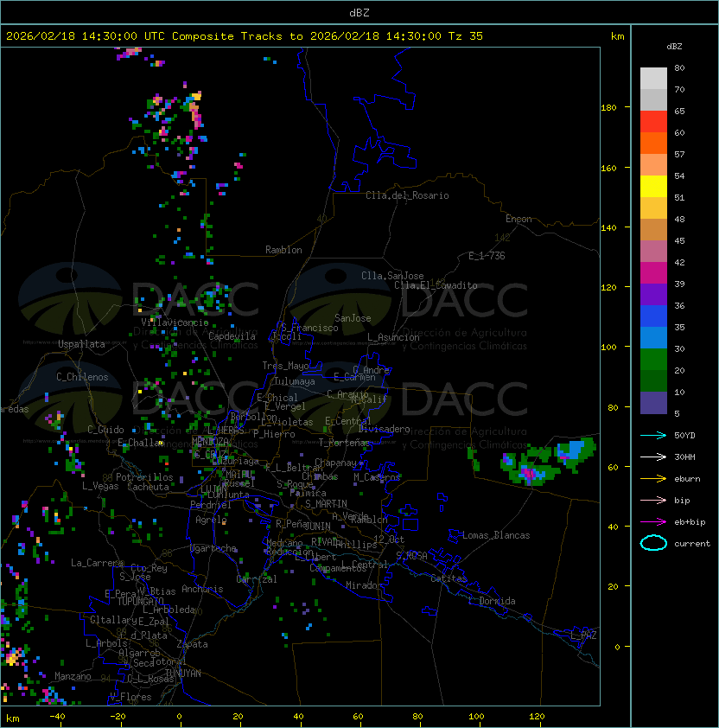The width and height of the screenshot is (719, 728).
Task: Pick the dark orange 57-60 dBZ swatch
Action: coord(653,144)
